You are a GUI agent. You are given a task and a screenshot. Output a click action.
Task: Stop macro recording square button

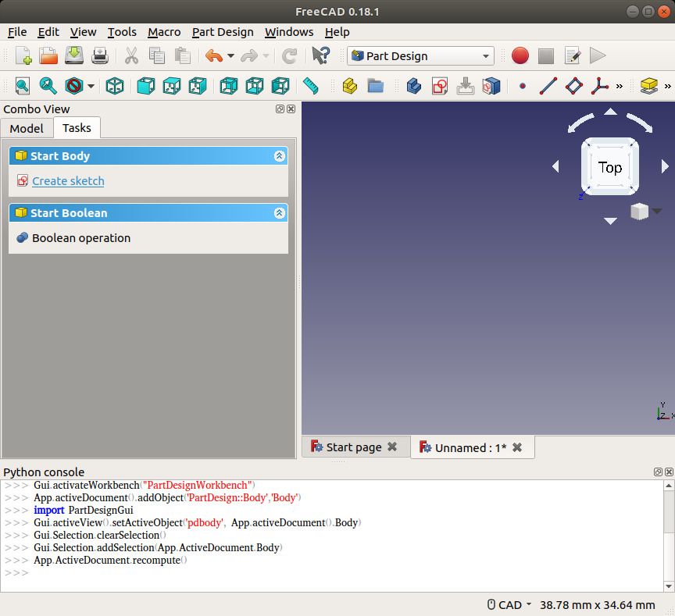coord(546,56)
